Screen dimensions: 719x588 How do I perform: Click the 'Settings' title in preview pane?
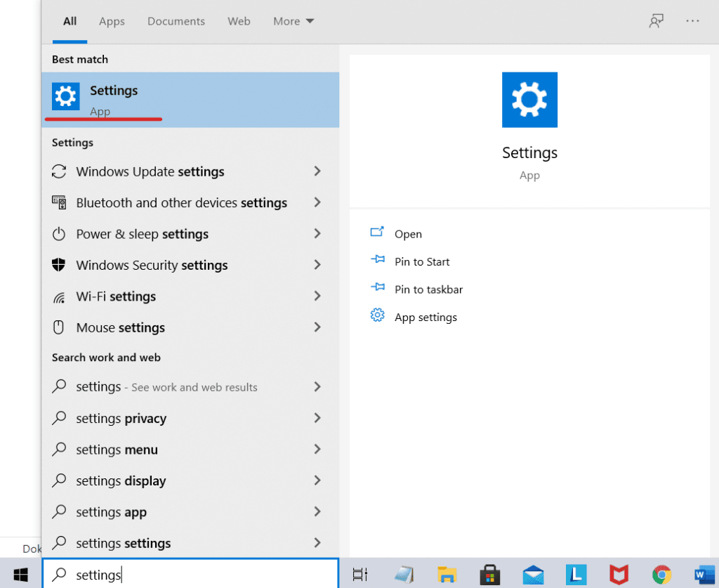click(x=529, y=152)
